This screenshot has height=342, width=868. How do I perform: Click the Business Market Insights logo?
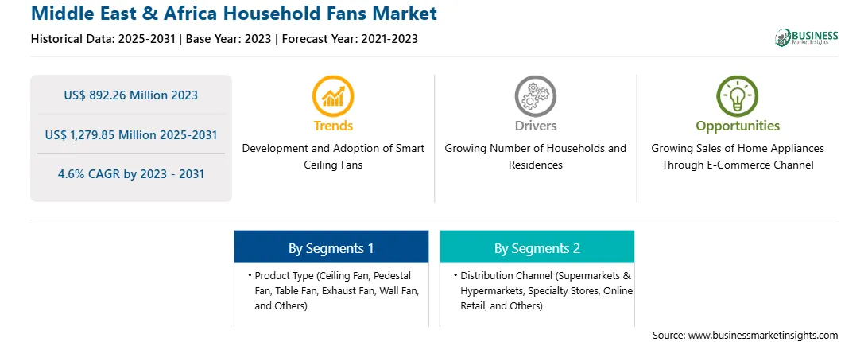click(807, 37)
